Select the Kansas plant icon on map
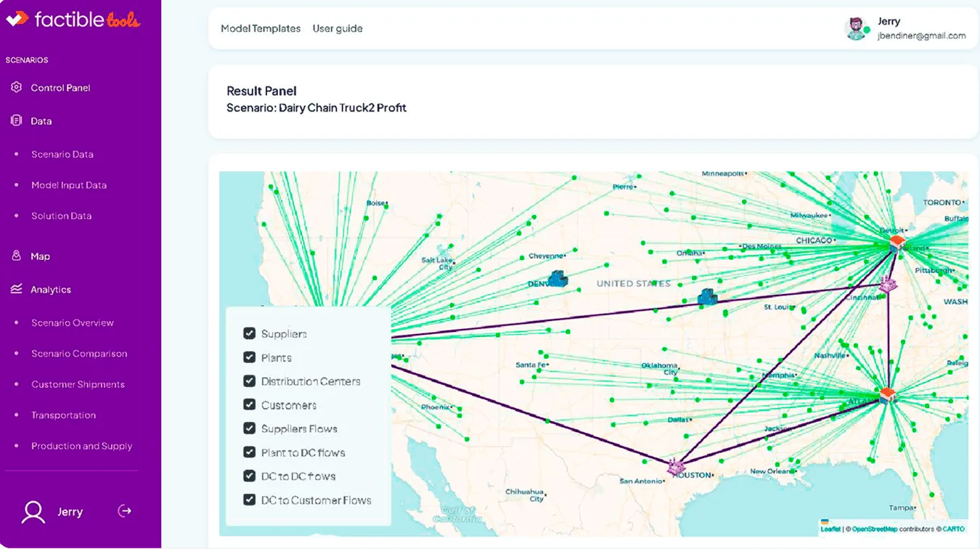980x549 pixels. 708,296
